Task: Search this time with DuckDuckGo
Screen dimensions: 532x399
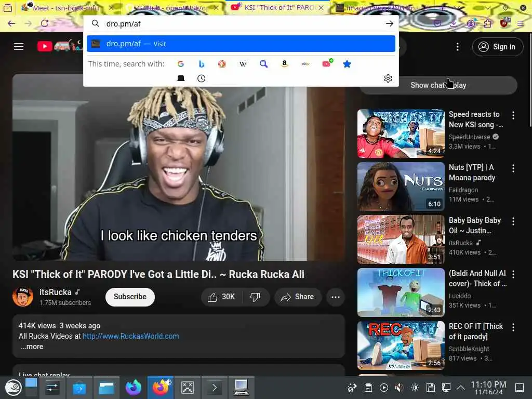Action: (222, 64)
